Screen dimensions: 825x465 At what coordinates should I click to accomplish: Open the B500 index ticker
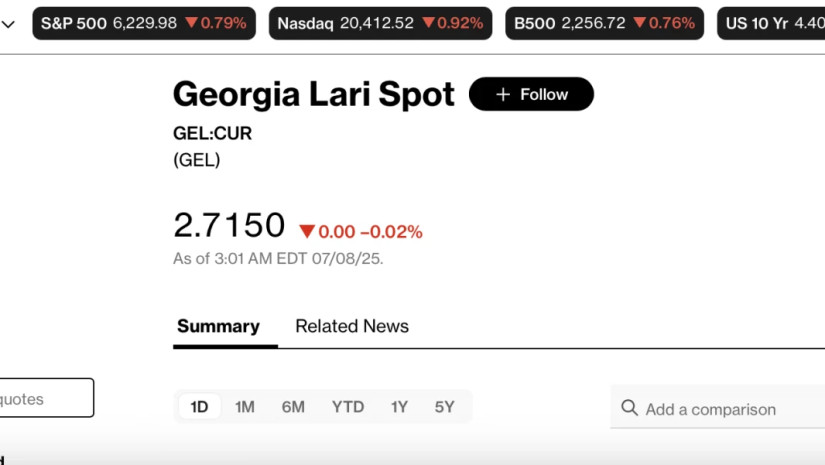pos(604,23)
